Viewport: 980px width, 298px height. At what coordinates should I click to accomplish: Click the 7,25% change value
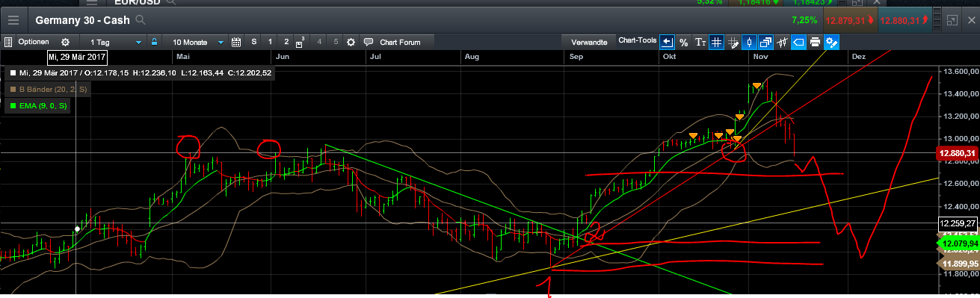pyautogui.click(x=804, y=19)
